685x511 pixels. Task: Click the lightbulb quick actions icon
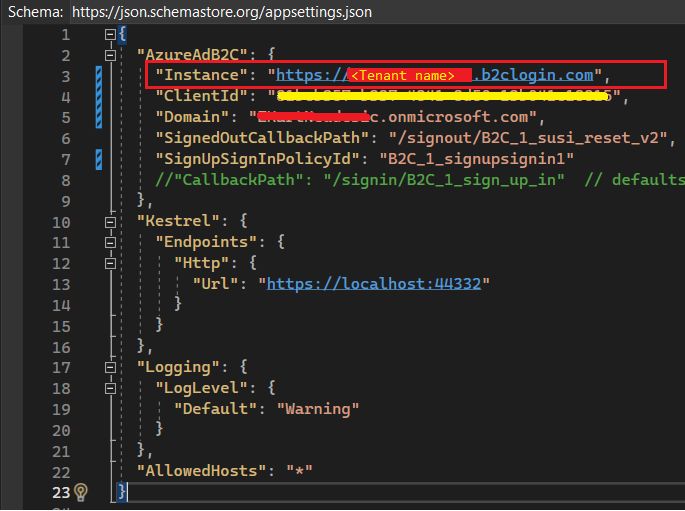pyautogui.click(x=81, y=492)
